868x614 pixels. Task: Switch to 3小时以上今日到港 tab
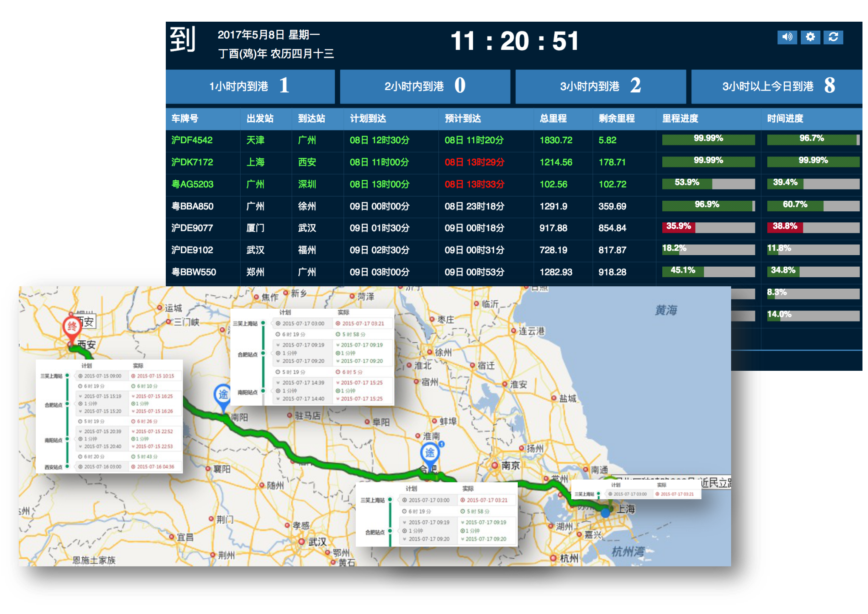(777, 86)
